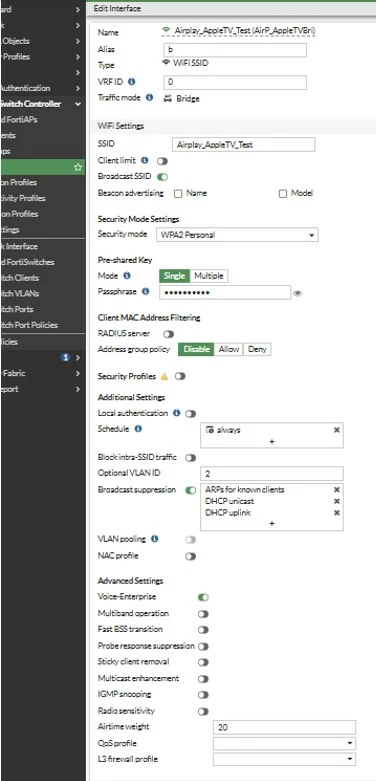The height and width of the screenshot is (781, 376).
Task: Enable the NAC profile toggle
Action: 191,556
